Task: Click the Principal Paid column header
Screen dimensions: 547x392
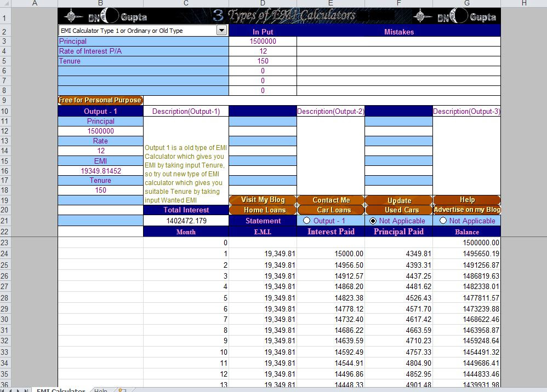Action: (398, 232)
